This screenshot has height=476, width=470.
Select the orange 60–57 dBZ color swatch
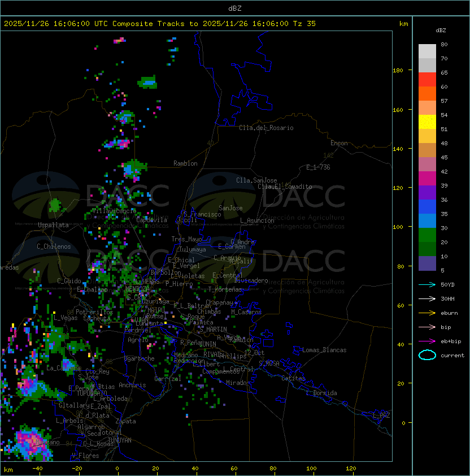coord(427,93)
